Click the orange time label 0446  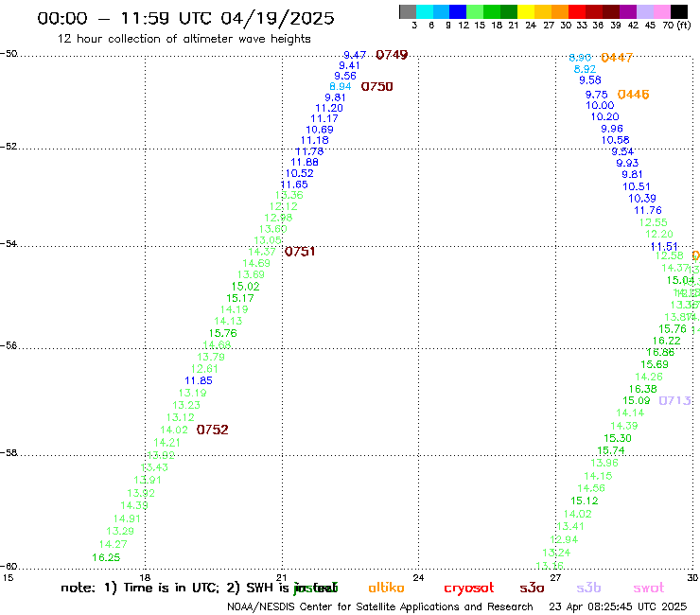(633, 95)
